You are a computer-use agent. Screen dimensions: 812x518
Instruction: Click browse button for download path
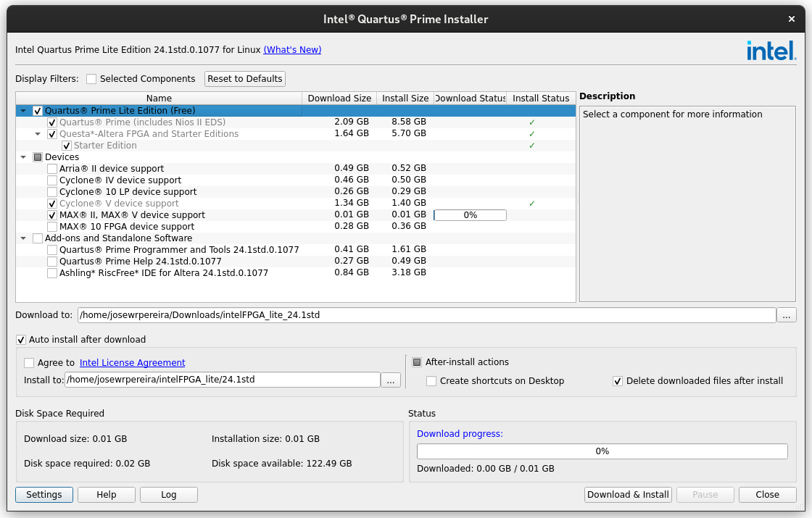click(787, 315)
